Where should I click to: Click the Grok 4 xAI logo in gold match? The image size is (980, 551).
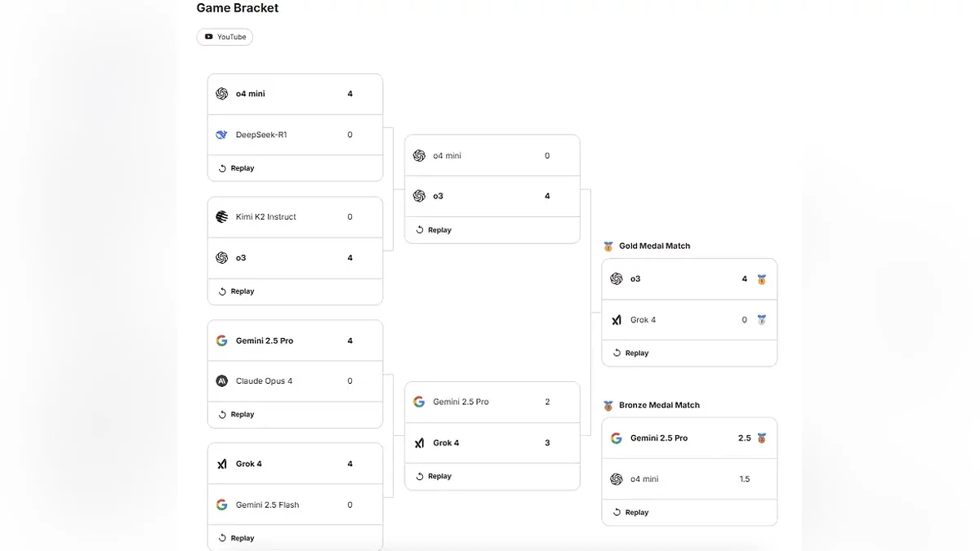pos(617,320)
